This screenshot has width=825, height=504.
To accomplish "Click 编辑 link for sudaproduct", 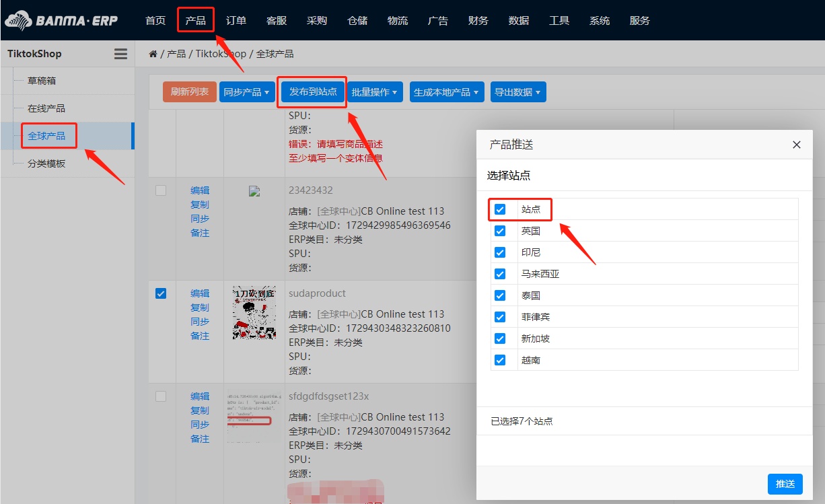I will 200,293.
